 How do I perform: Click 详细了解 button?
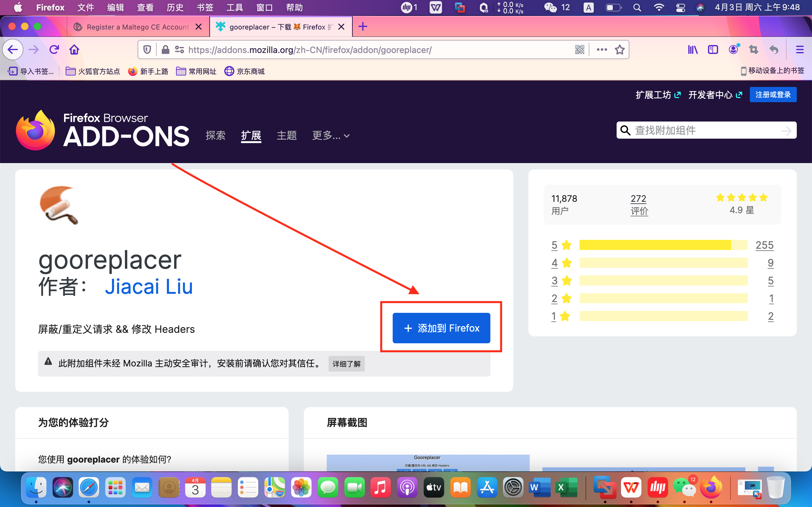(x=346, y=364)
